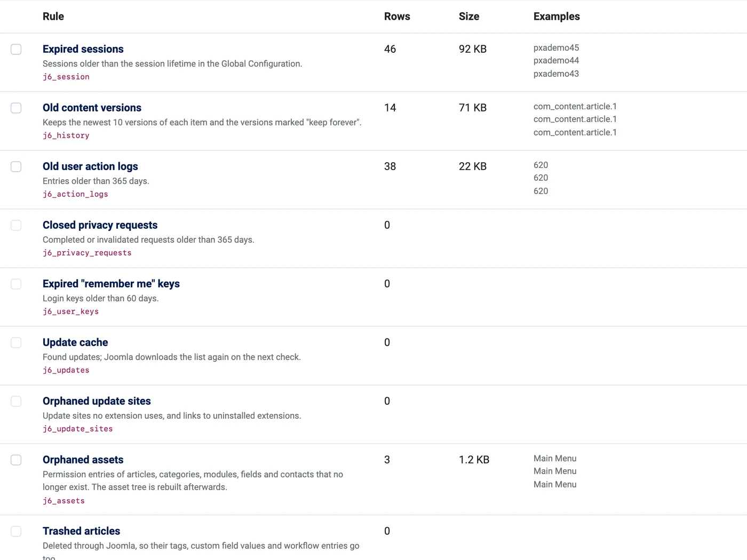This screenshot has width=747, height=560.
Task: Click the Orphaned assets rule title
Action: click(83, 460)
